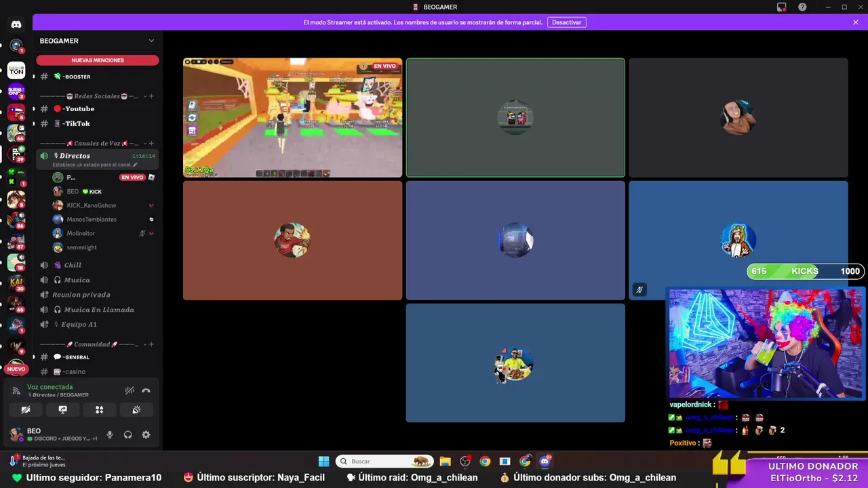Click the connection signal quality icon

(x=16, y=391)
